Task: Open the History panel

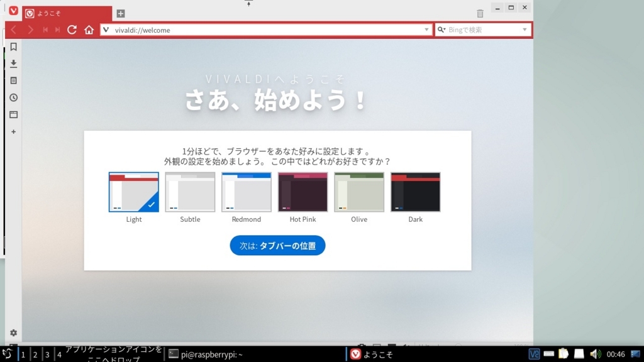Action: [14, 97]
